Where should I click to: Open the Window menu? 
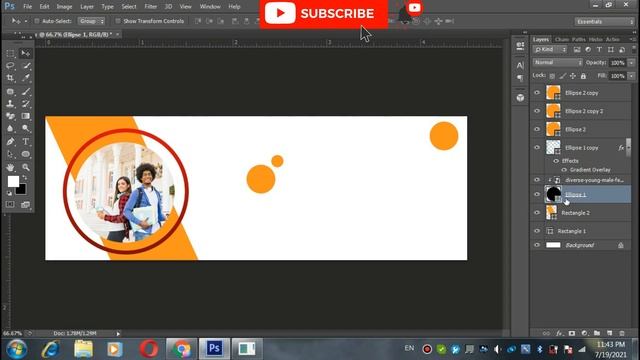click(x=210, y=7)
